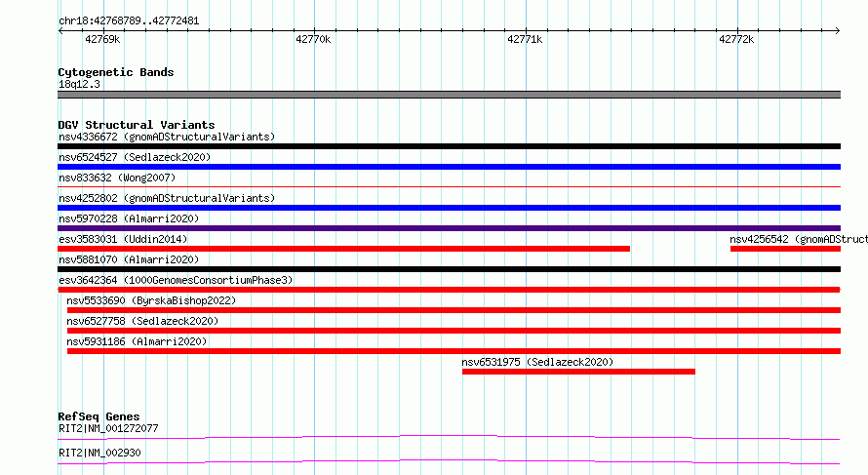Screen dimensions: 868x475
Task: Click the 42769k ruler tick label
Action: (102, 39)
